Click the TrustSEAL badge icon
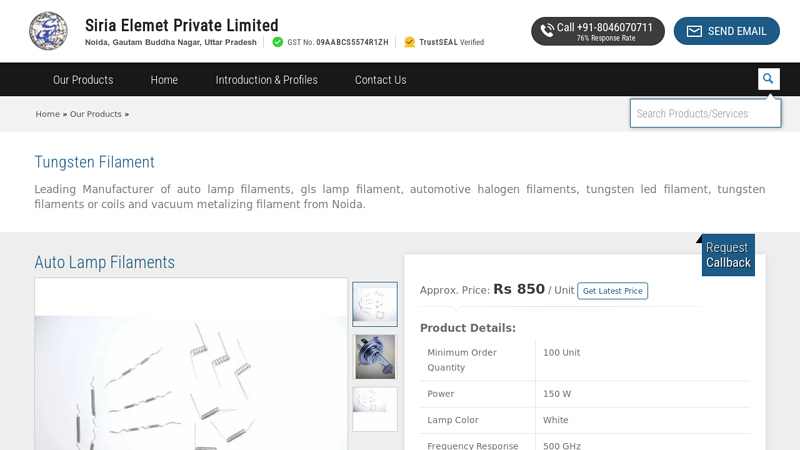This screenshot has width=800, height=450. point(410,42)
